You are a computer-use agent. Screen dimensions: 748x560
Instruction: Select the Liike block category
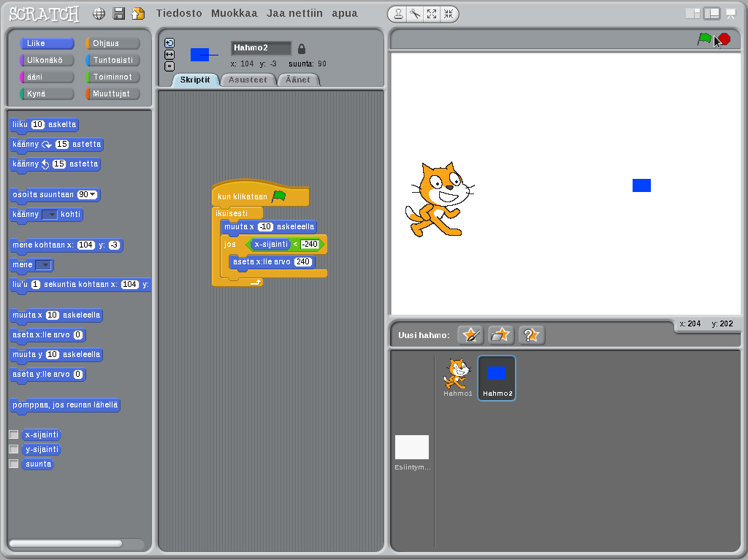click(x=47, y=43)
